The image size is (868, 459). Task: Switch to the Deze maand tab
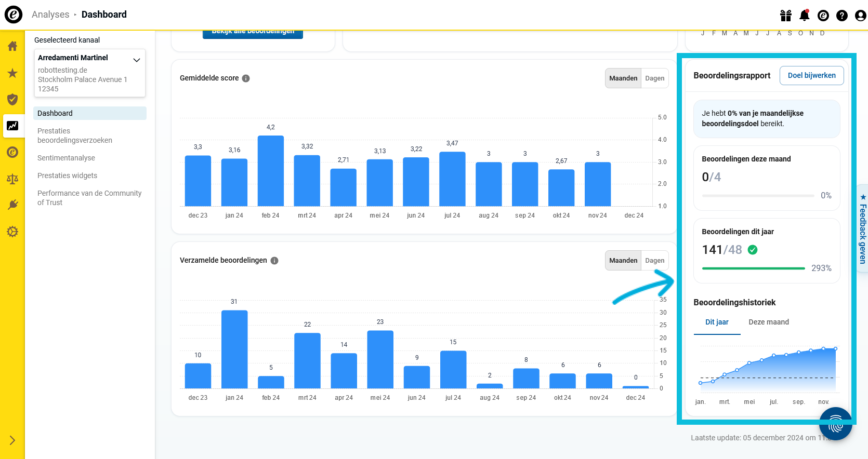[x=768, y=322]
